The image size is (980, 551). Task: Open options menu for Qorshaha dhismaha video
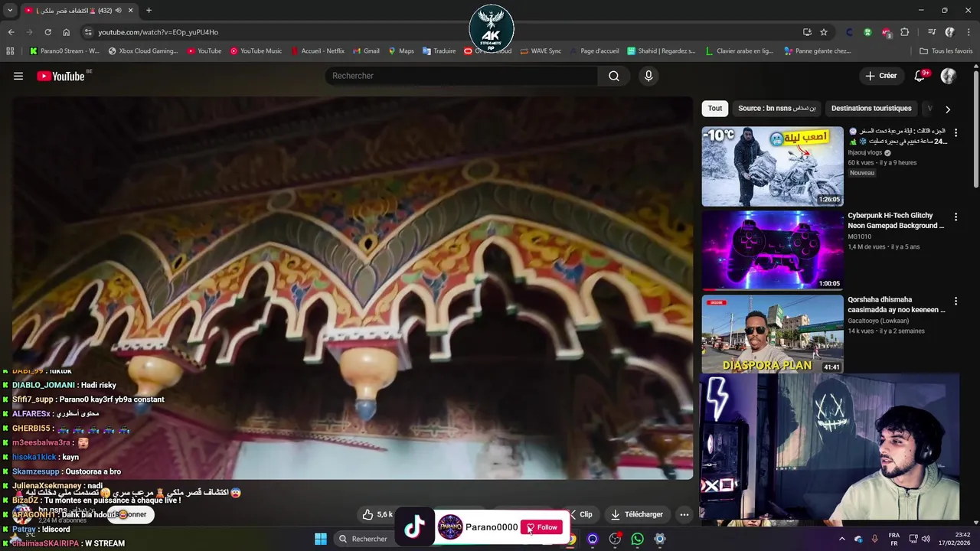[x=955, y=301]
